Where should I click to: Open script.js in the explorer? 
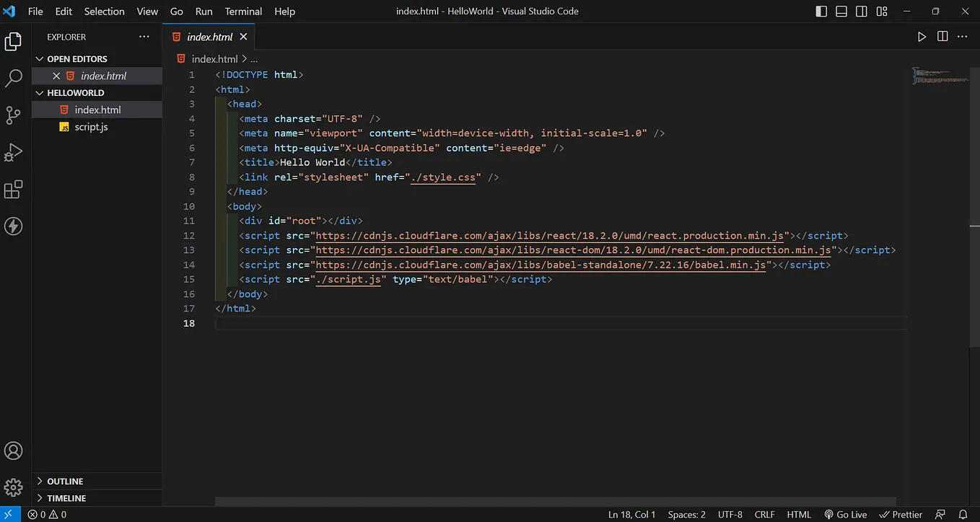pos(91,127)
